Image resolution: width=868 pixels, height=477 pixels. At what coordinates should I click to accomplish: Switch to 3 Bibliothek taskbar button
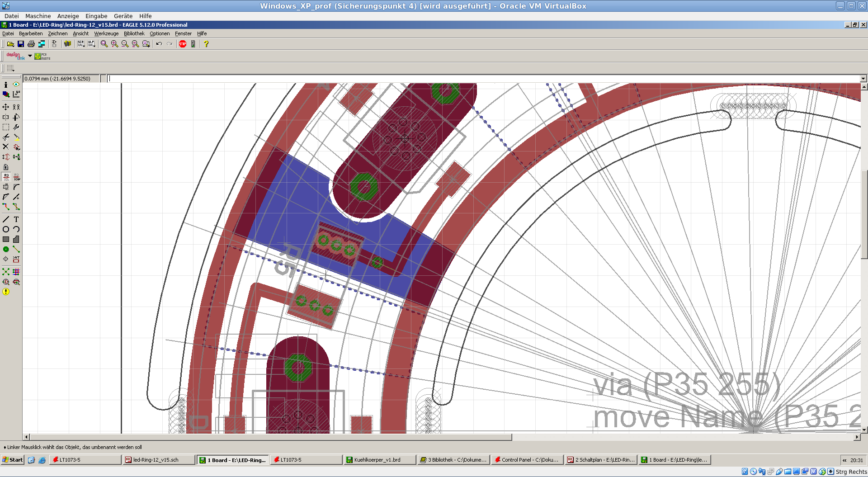coord(454,460)
